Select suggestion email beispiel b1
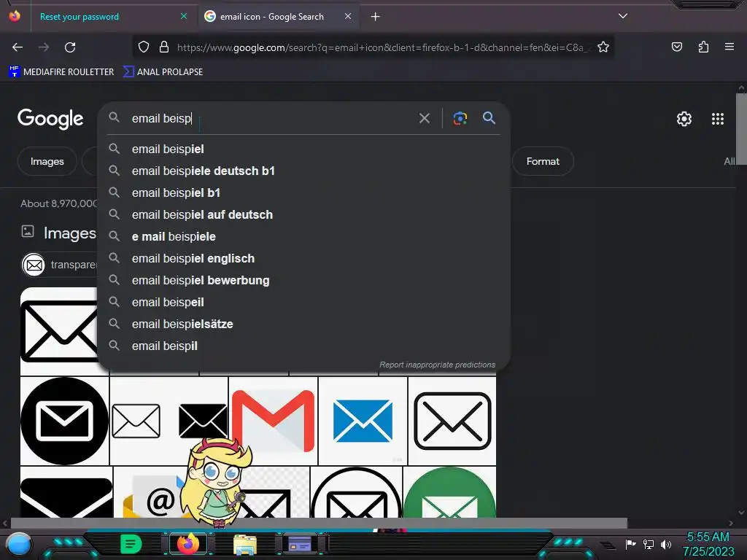This screenshot has width=747, height=560. (x=303, y=192)
